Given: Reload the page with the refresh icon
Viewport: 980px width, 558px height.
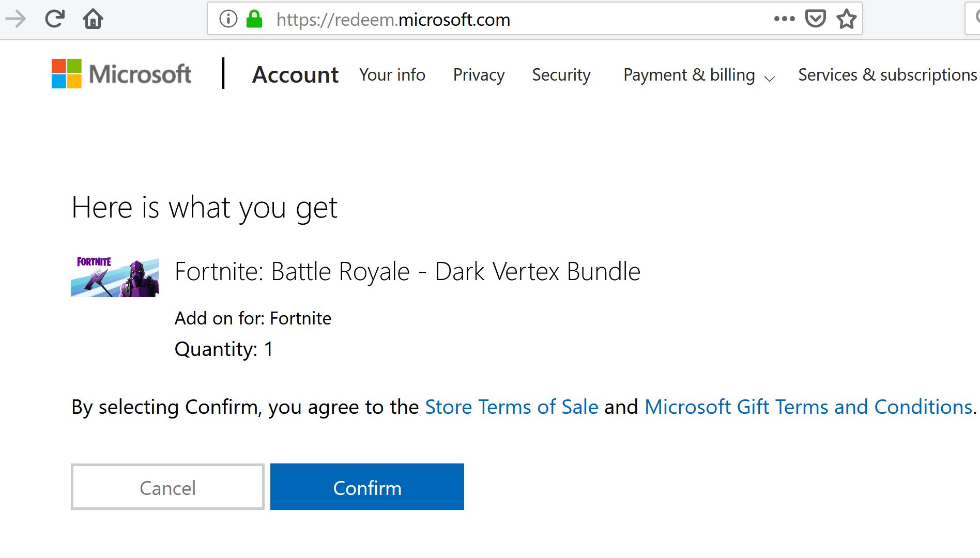Looking at the screenshot, I should [x=54, y=19].
